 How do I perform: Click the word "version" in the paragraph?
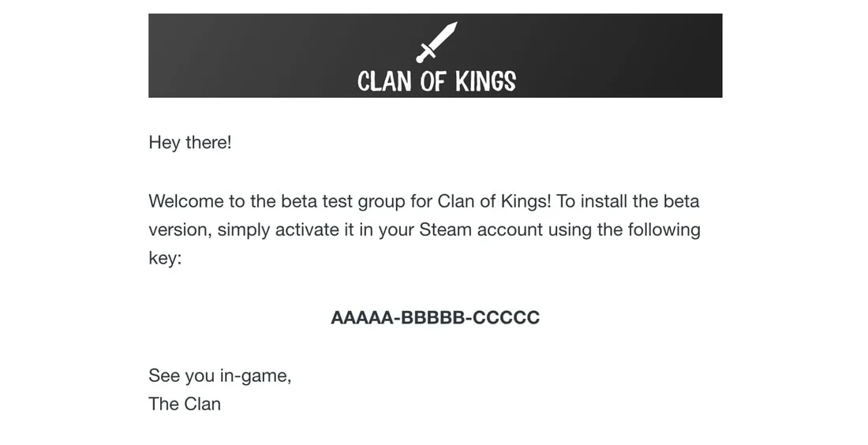pyautogui.click(x=178, y=230)
